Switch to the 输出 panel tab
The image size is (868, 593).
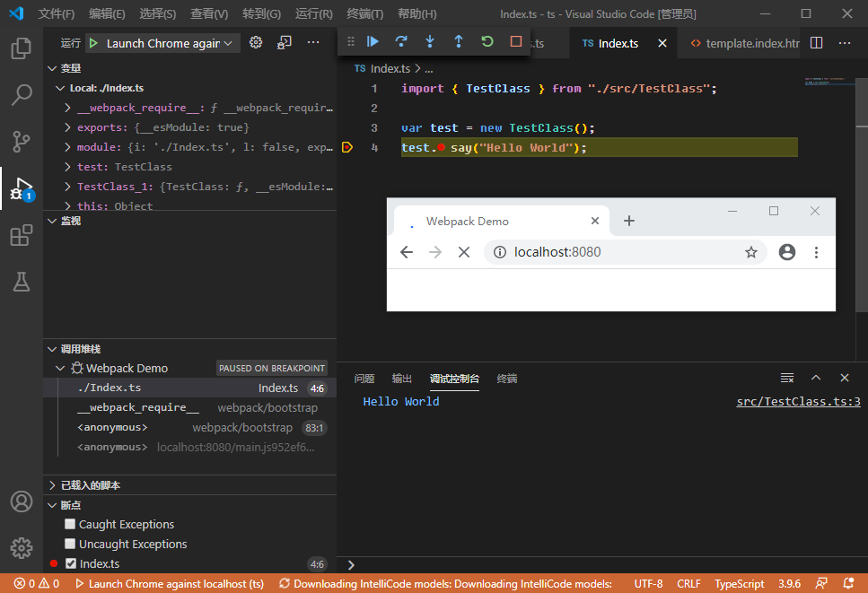tap(402, 379)
